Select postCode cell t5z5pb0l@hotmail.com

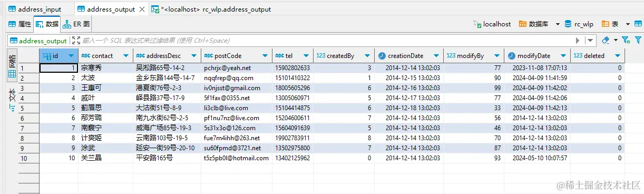[237, 158]
